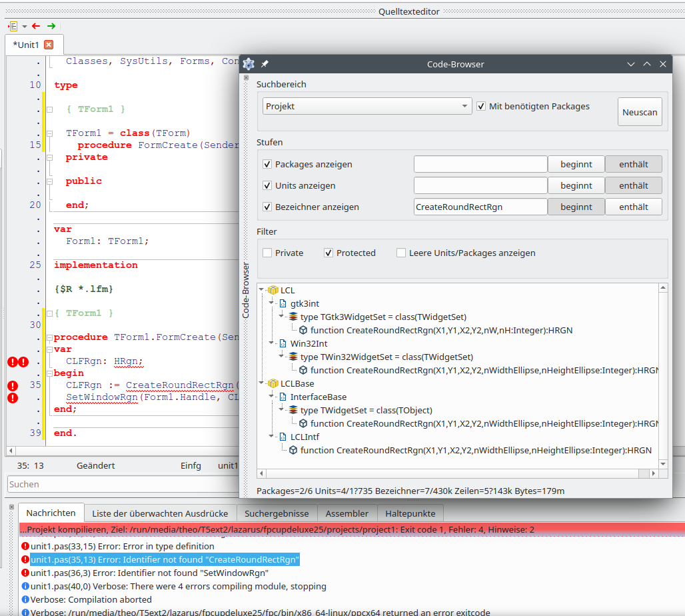The image size is (685, 616).
Task: Click the Bezeichner filter field containing CreateRoundRectRgn
Action: 480,207
